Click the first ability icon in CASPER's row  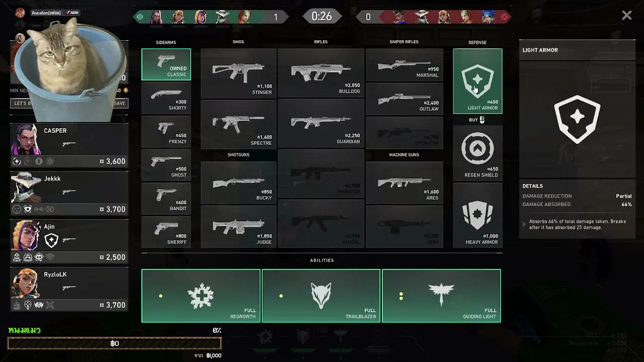click(x=17, y=161)
